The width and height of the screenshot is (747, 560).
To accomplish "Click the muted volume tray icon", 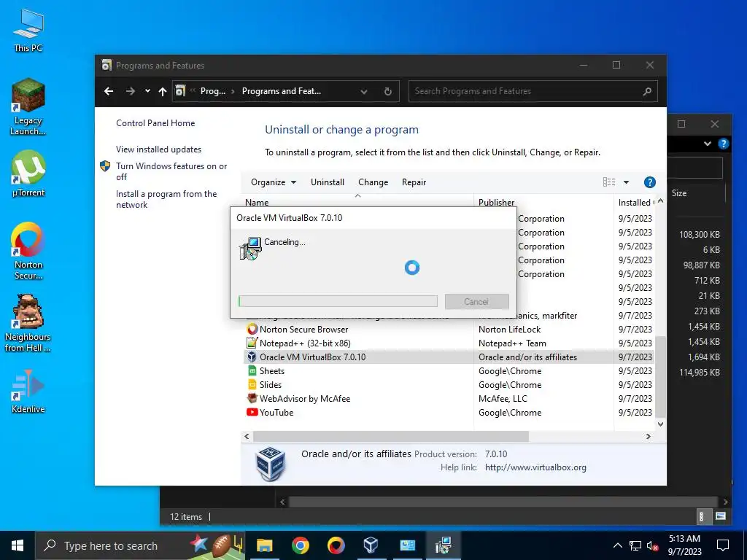I will pos(652,545).
